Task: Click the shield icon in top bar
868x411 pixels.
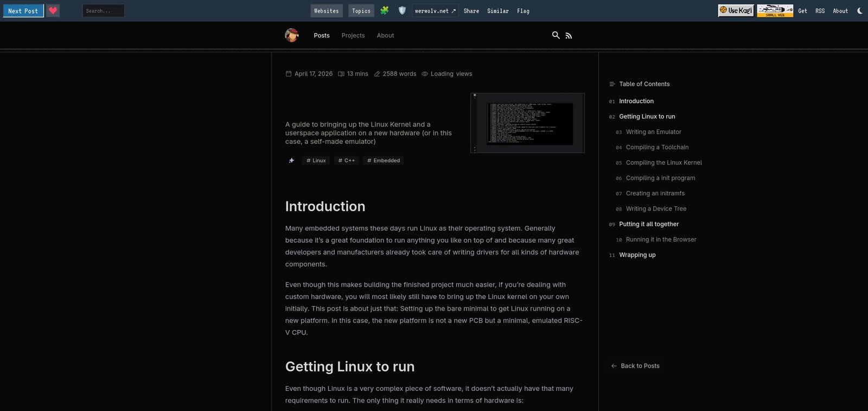Action: point(402,11)
